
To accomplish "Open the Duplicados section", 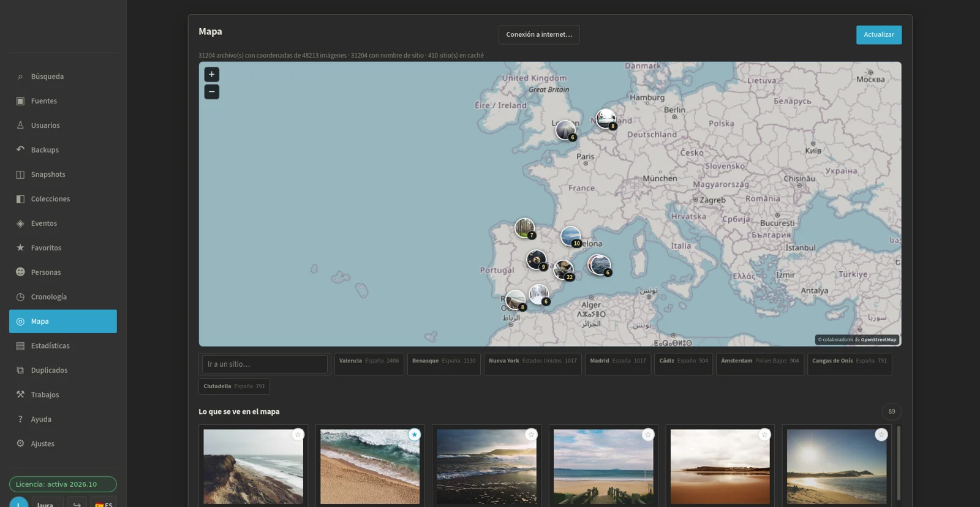I will (63, 370).
